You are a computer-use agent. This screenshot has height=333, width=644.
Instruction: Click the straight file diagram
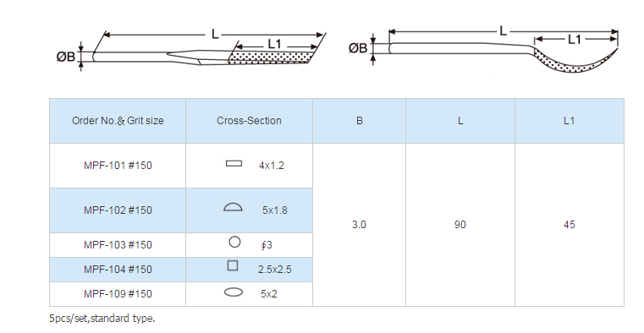tap(191, 51)
